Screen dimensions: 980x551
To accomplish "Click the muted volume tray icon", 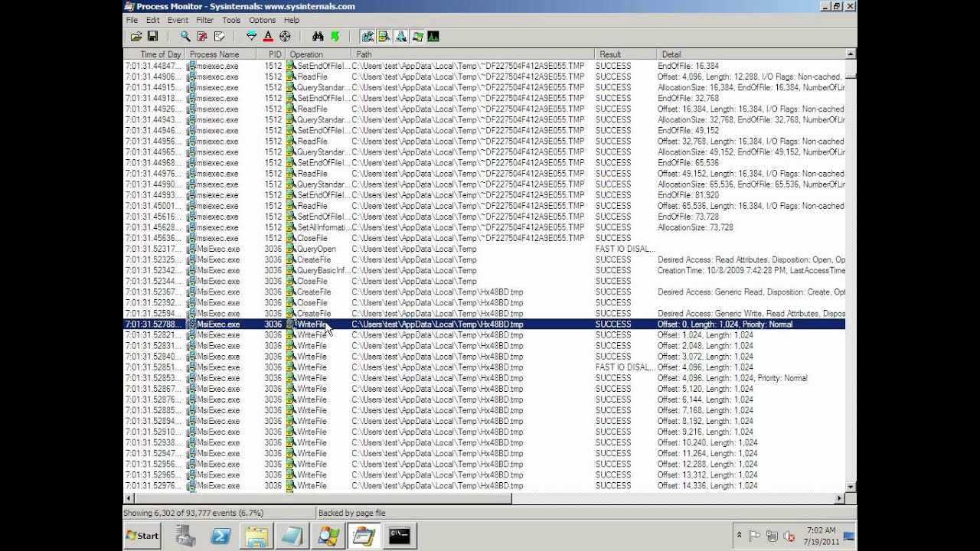I will tap(788, 536).
